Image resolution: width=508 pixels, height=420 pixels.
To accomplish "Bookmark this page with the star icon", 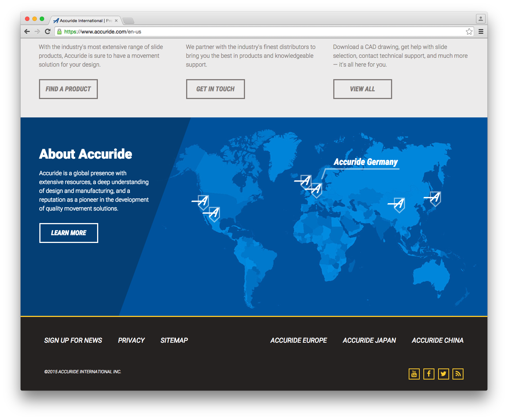I will pos(469,32).
